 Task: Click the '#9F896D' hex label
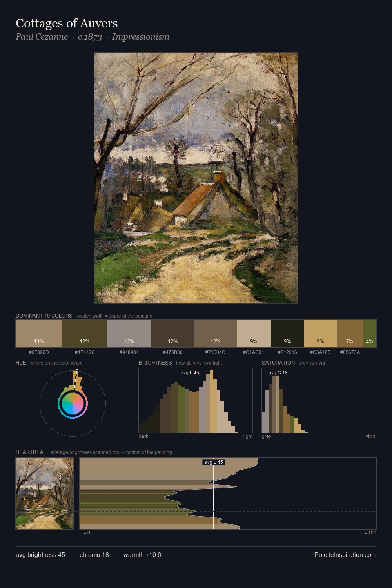click(39, 352)
